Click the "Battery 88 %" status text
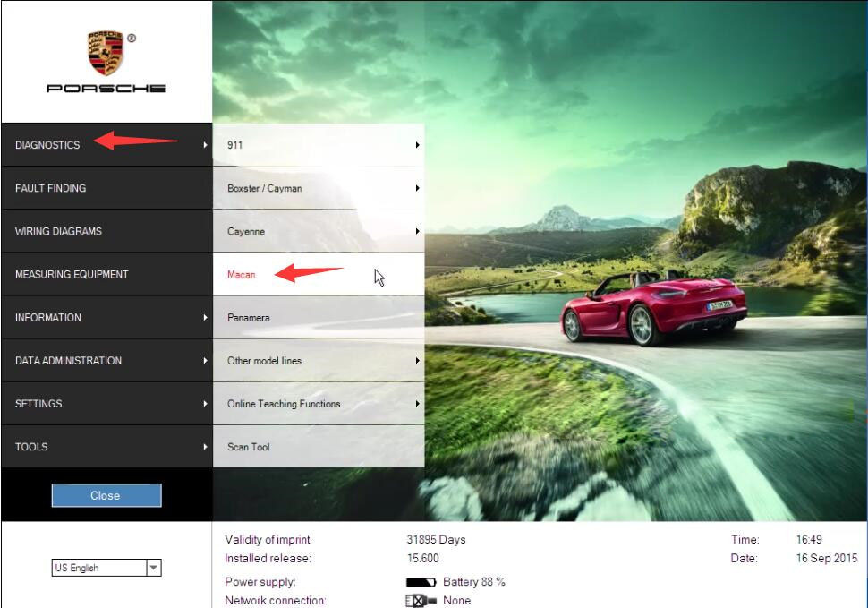Screen dimensions: 868x608 474,582
